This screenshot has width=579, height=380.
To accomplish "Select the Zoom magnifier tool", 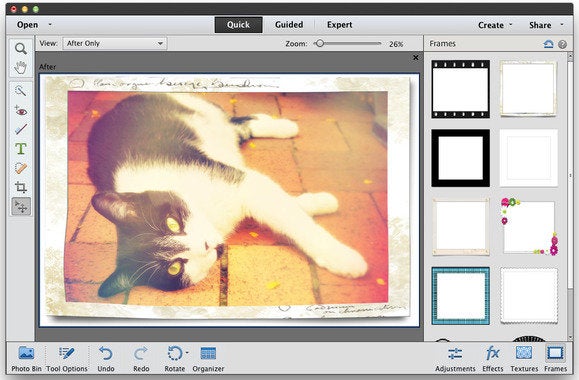I will coord(21,48).
